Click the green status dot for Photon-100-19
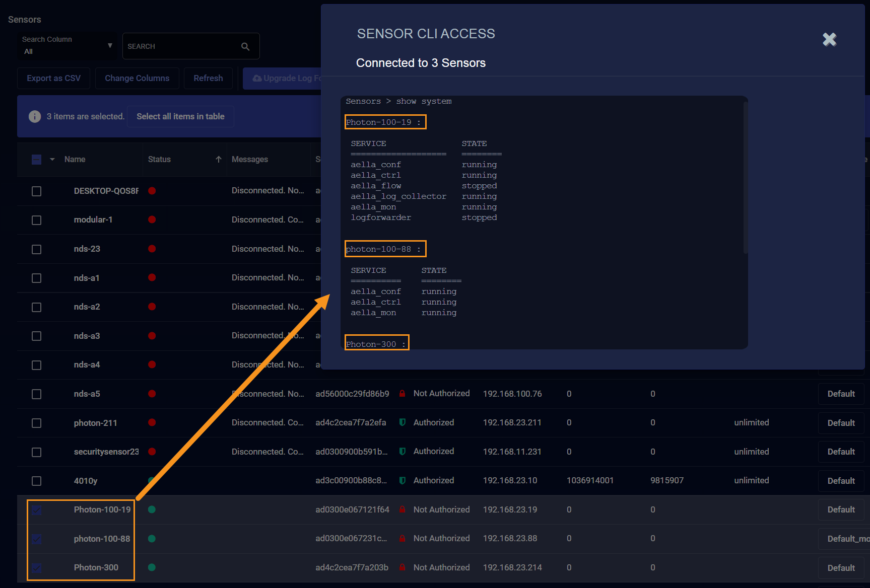This screenshot has width=870, height=588. pyautogui.click(x=152, y=509)
